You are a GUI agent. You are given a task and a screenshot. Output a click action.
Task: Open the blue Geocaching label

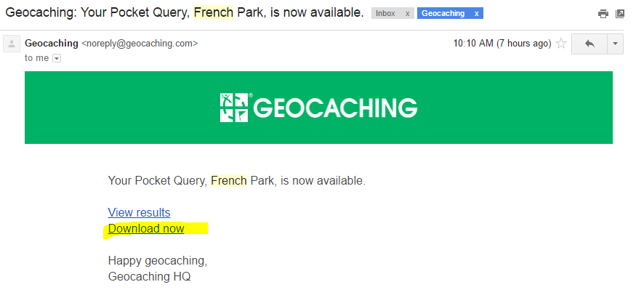[443, 14]
